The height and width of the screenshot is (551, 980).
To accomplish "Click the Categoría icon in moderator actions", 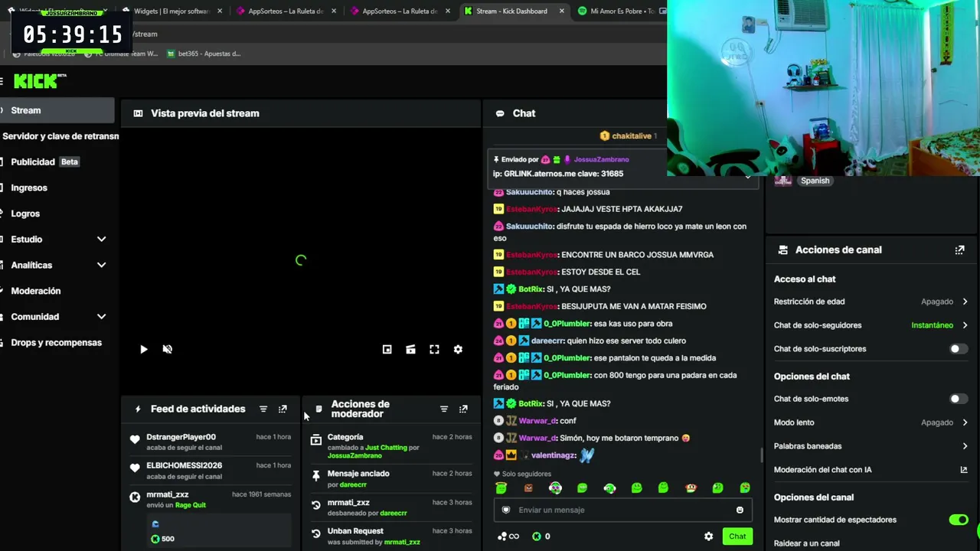I will coord(315,440).
